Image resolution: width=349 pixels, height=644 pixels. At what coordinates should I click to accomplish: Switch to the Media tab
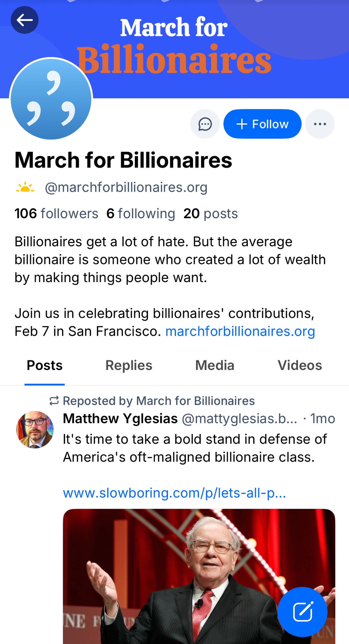215,365
